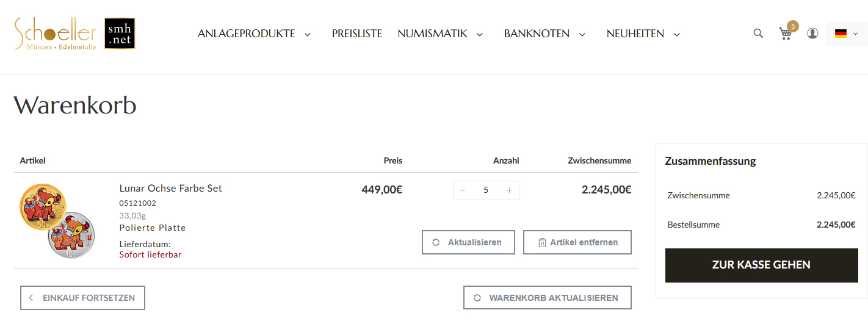868x321 pixels.
Task: Click the search magnifier icon
Action: (758, 34)
